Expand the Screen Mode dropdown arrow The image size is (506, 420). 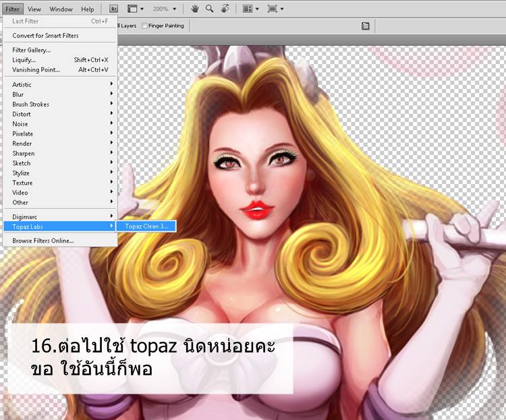(x=282, y=9)
